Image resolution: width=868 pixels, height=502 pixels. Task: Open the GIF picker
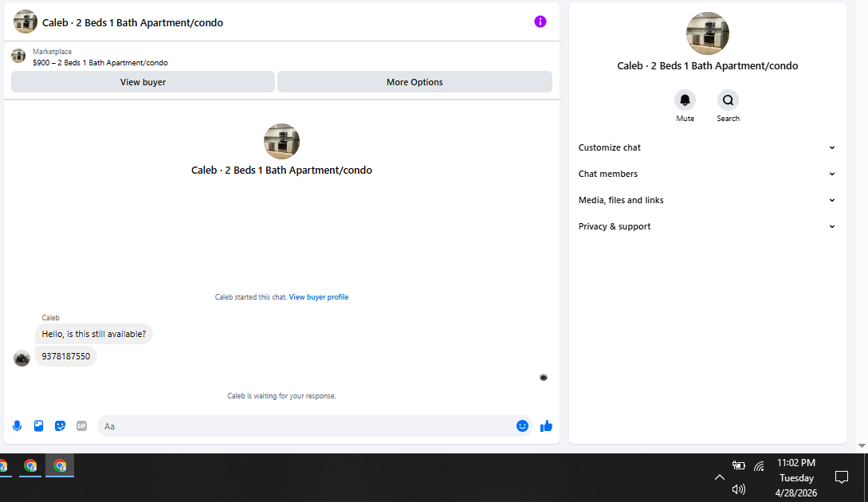(81, 426)
